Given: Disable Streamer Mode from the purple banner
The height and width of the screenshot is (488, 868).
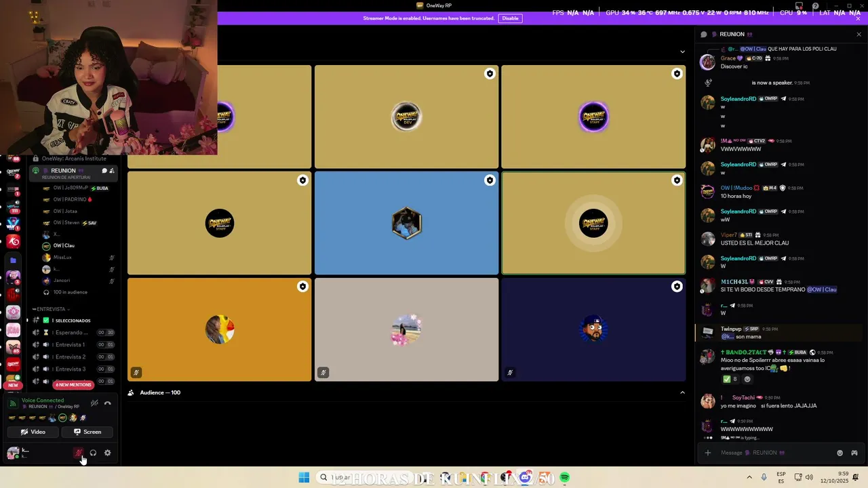Looking at the screenshot, I should (510, 18).
